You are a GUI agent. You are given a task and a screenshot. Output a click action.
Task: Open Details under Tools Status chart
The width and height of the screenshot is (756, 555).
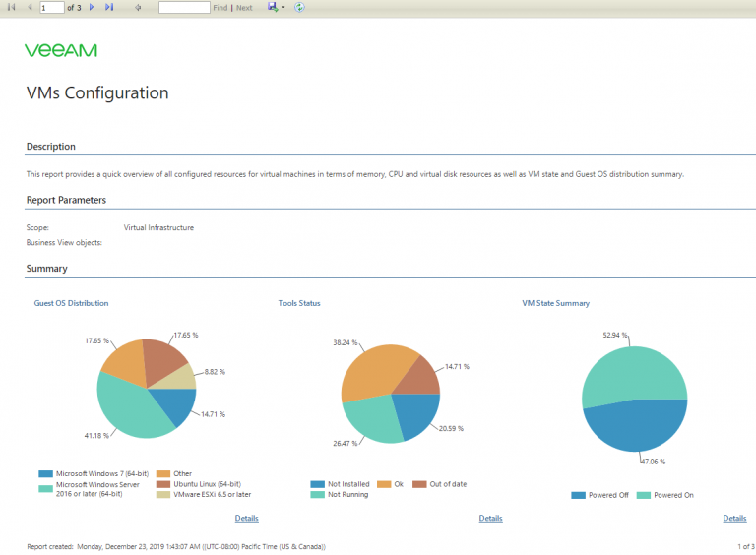tap(490, 518)
